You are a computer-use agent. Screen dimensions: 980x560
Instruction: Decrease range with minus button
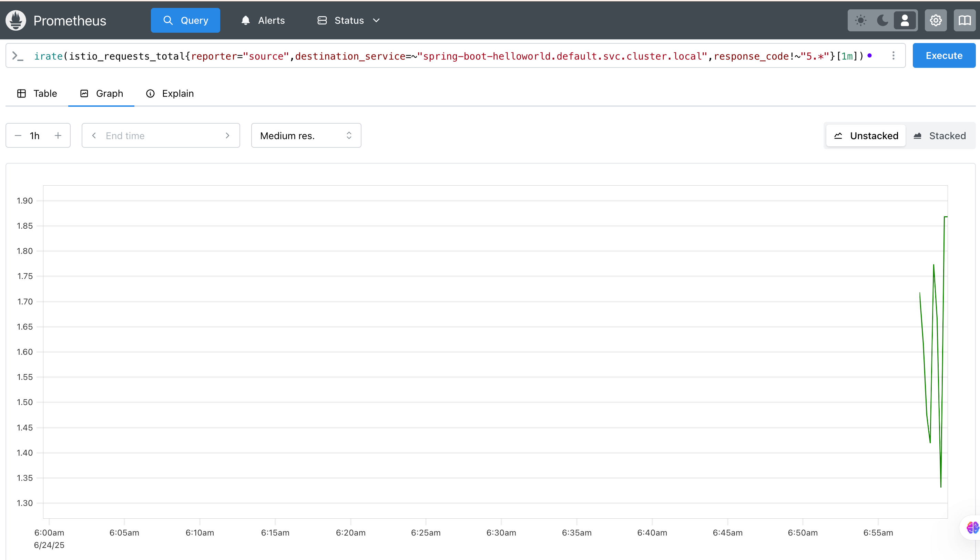[18, 136]
